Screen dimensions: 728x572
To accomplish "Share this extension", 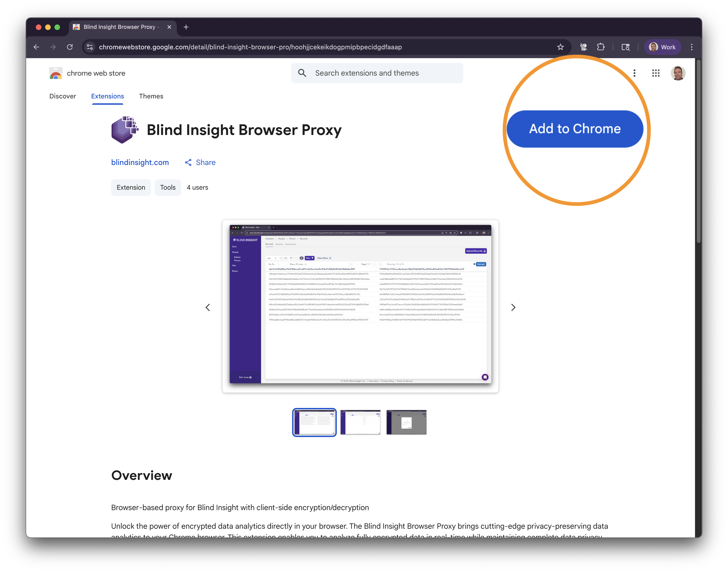I will coord(200,162).
